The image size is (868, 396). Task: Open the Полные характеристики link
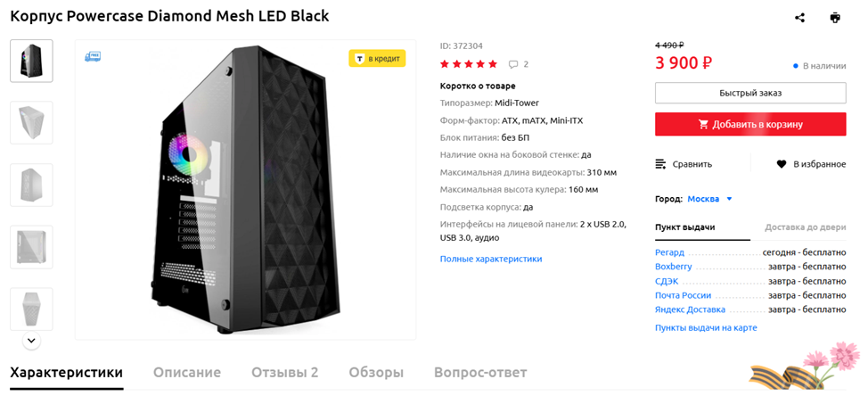(x=490, y=259)
